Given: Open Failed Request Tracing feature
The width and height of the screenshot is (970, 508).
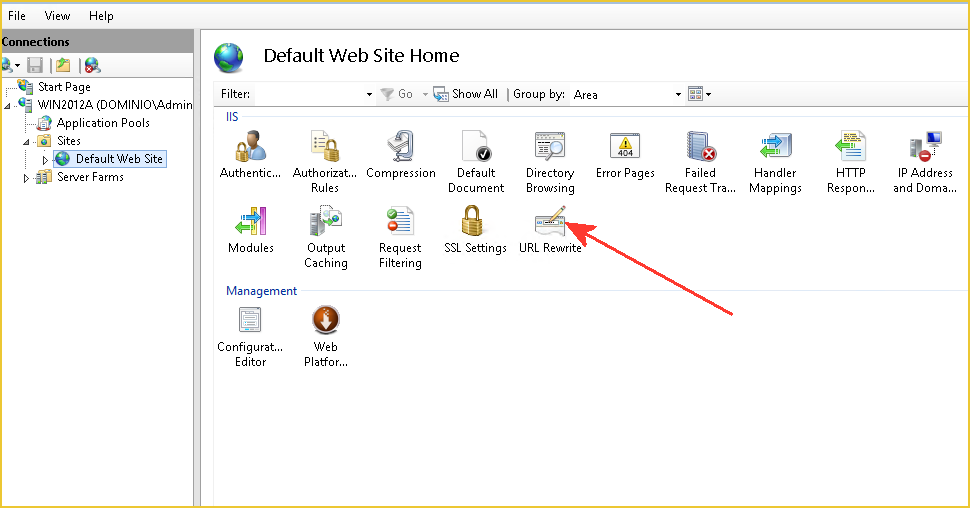Looking at the screenshot, I should (x=700, y=162).
